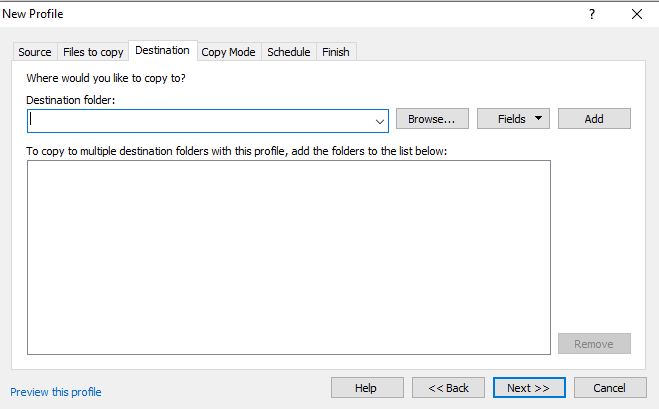The width and height of the screenshot is (659, 409).
Task: Open the Files to copy tab
Action: tap(93, 52)
